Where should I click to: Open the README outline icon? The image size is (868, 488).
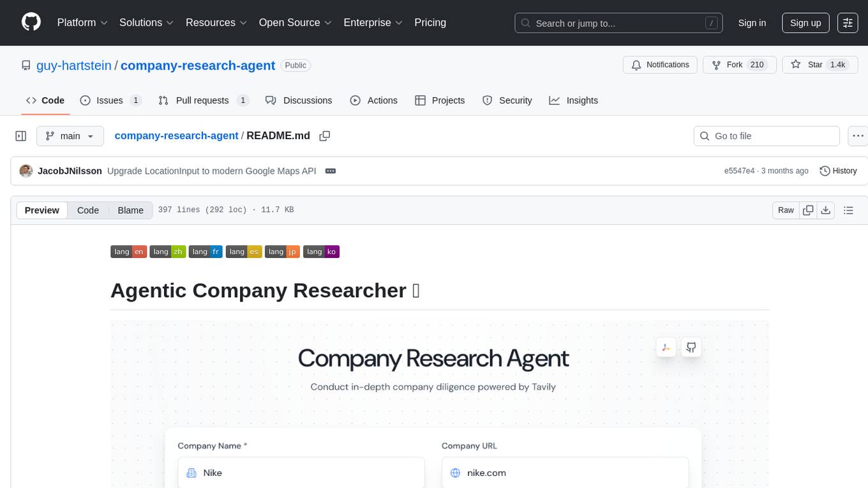click(848, 210)
